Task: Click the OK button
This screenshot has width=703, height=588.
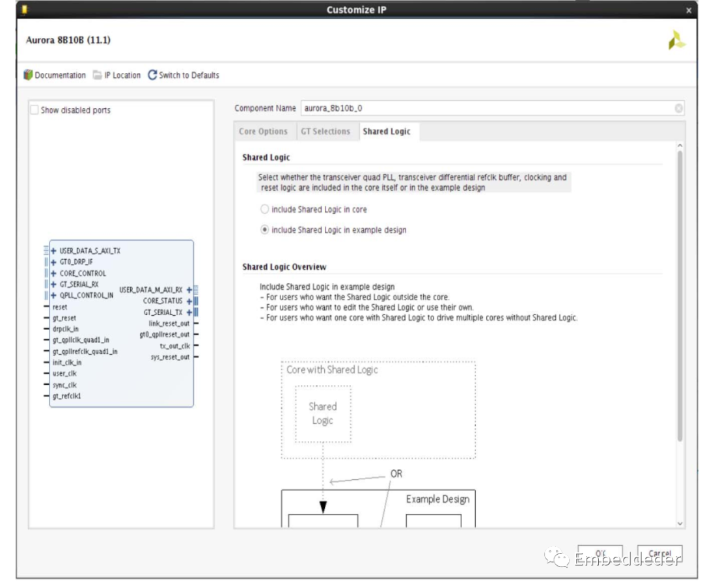Action: [x=600, y=554]
